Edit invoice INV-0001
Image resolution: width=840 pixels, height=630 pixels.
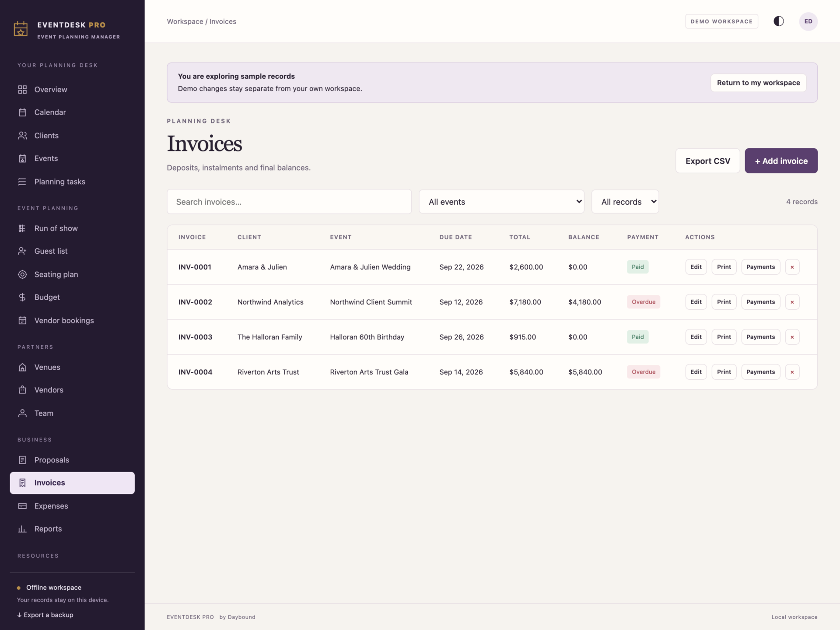pos(696,267)
